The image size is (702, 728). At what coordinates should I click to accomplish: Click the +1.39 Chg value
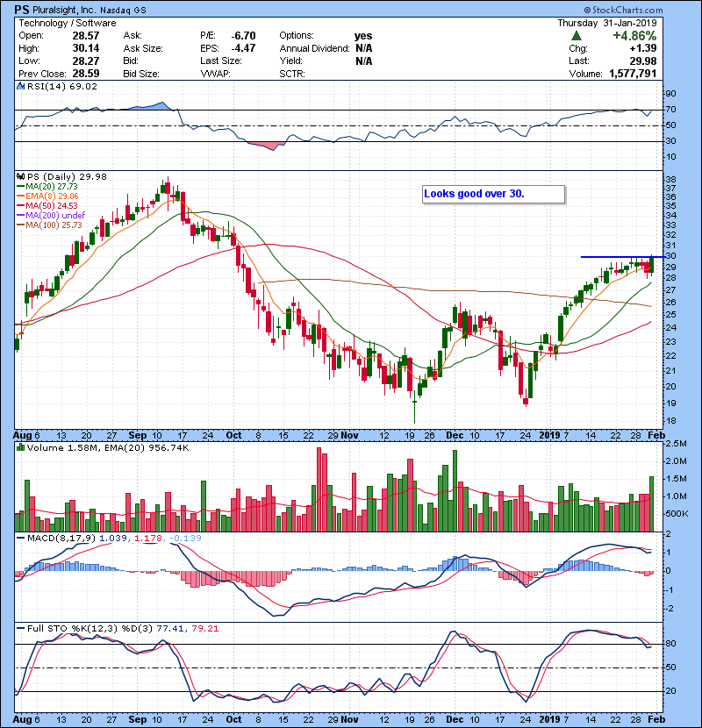643,48
